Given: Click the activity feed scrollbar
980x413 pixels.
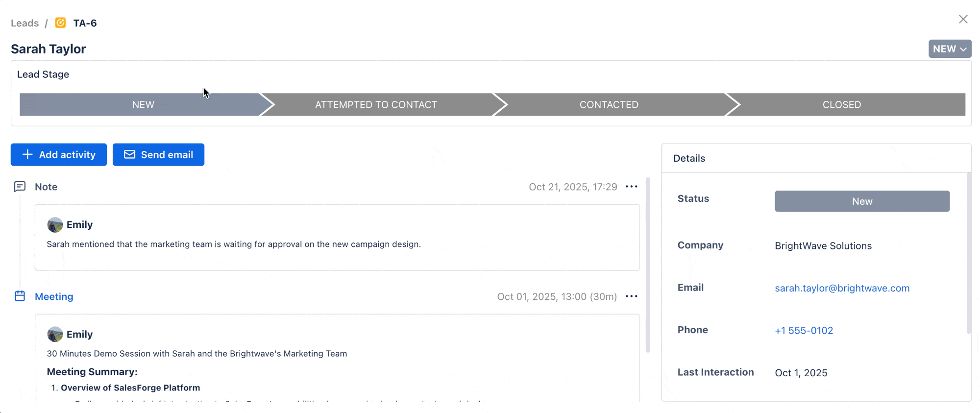Looking at the screenshot, I should coord(648,265).
